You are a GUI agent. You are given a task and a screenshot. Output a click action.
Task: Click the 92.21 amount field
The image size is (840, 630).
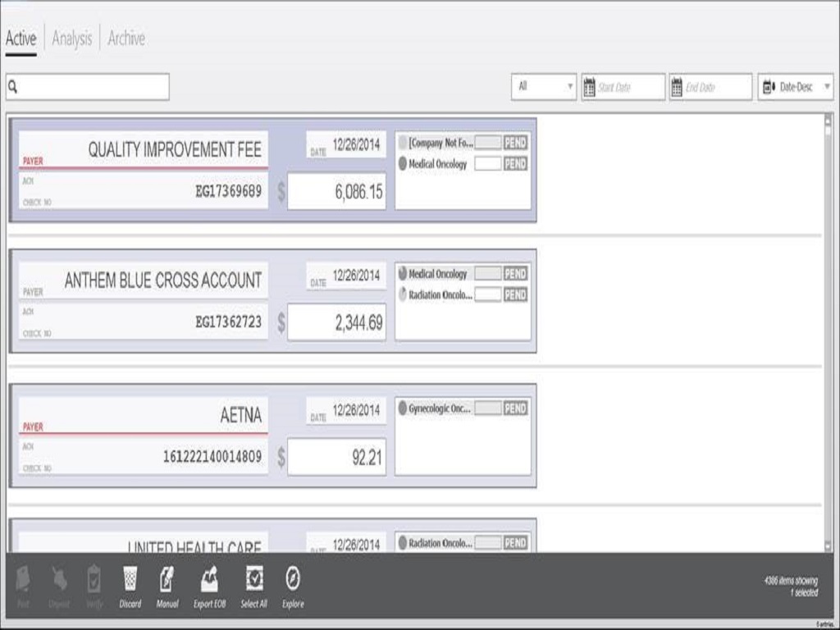point(336,457)
